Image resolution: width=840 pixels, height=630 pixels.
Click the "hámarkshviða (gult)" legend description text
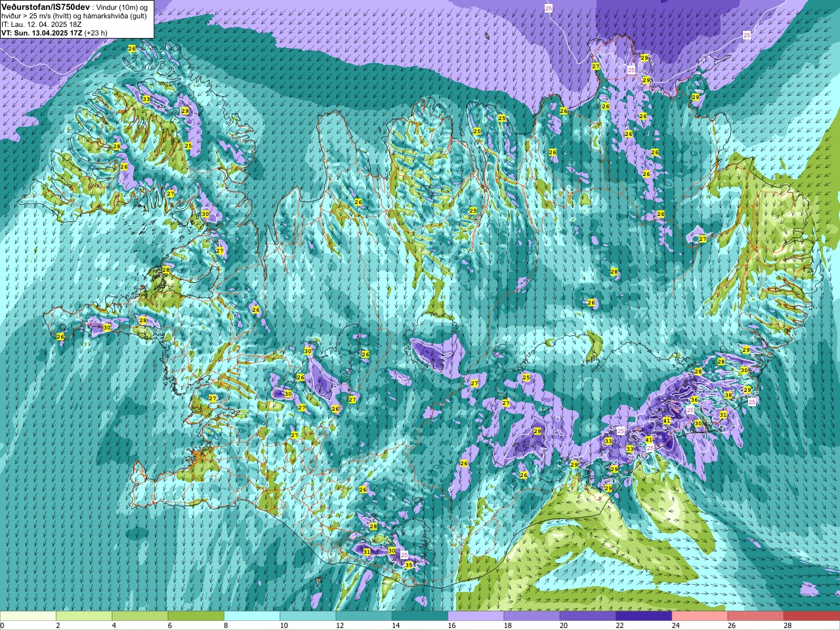point(114,16)
